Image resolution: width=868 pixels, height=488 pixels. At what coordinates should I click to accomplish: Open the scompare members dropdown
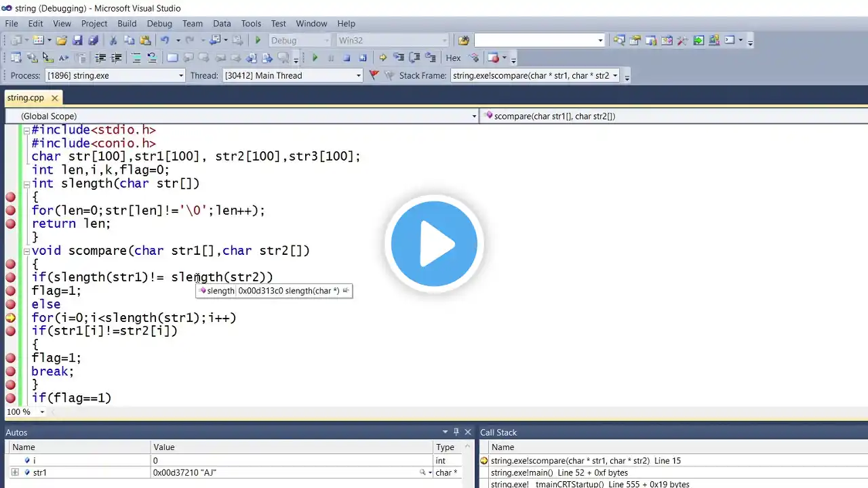pyautogui.click(x=674, y=116)
